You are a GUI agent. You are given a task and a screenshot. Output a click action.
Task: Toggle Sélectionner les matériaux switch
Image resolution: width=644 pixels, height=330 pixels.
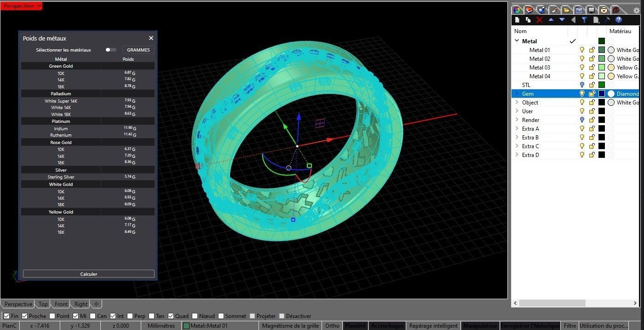pyautogui.click(x=110, y=50)
